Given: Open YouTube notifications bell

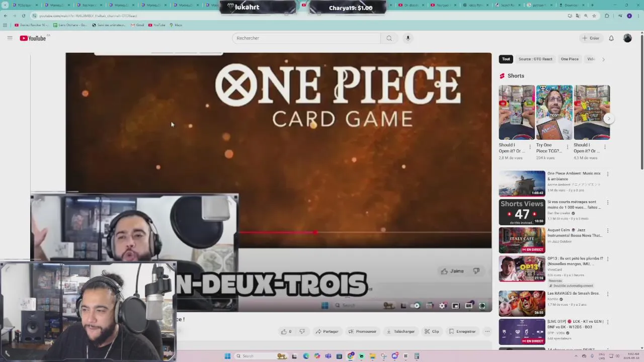Looking at the screenshot, I should coord(611,38).
